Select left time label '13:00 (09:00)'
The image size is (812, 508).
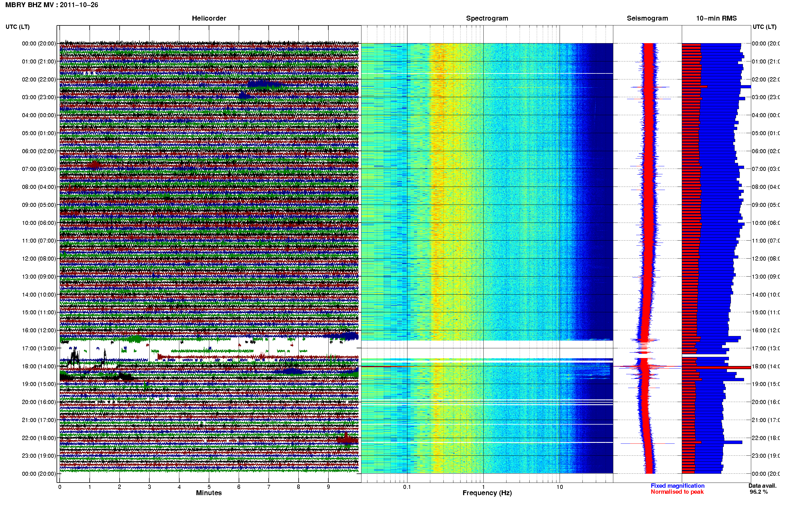point(39,277)
